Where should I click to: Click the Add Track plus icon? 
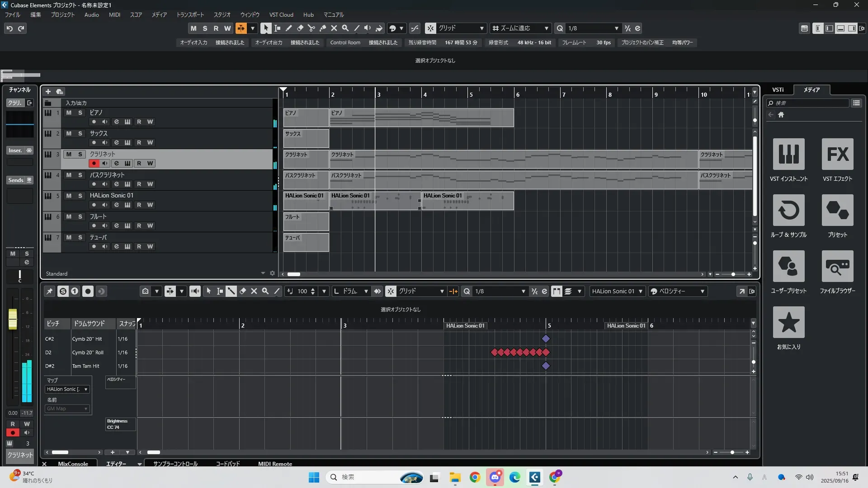pos(48,92)
